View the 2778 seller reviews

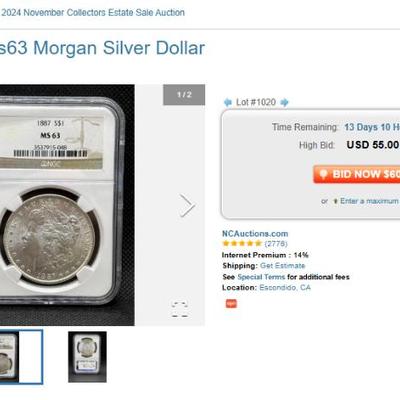[x=276, y=244]
